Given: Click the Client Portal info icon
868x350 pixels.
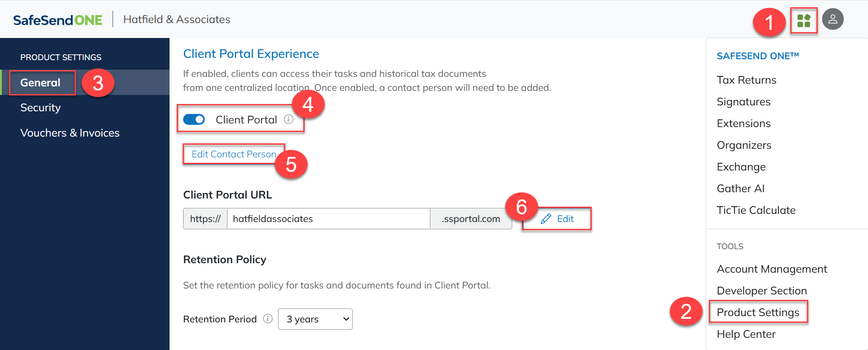Looking at the screenshot, I should point(288,119).
